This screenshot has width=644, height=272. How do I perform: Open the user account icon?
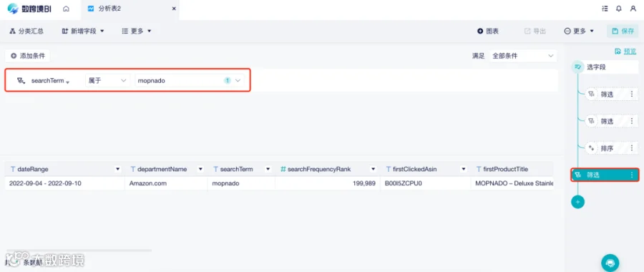coord(633,9)
